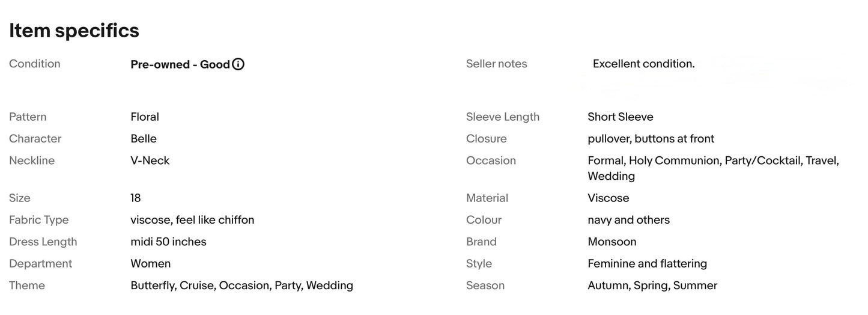Click the info icon beside Pre-owned - Good
Image resolution: width=868 pixels, height=315 pixels.
(238, 64)
